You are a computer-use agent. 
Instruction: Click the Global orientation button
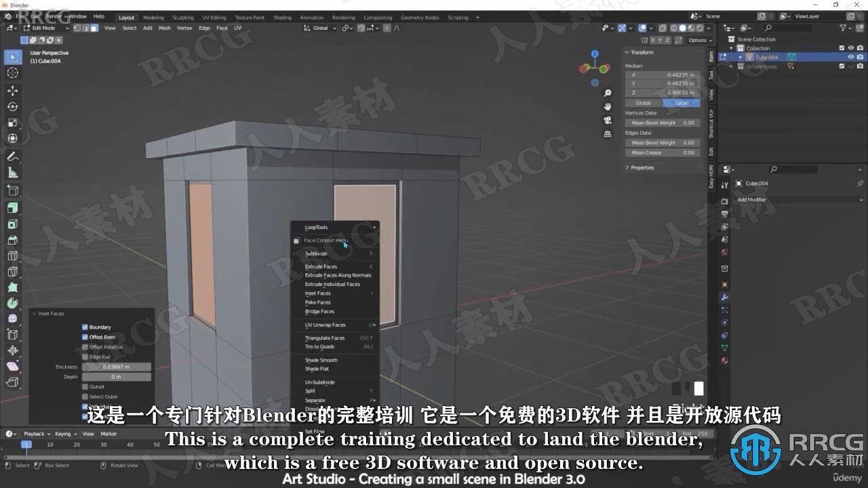[643, 103]
